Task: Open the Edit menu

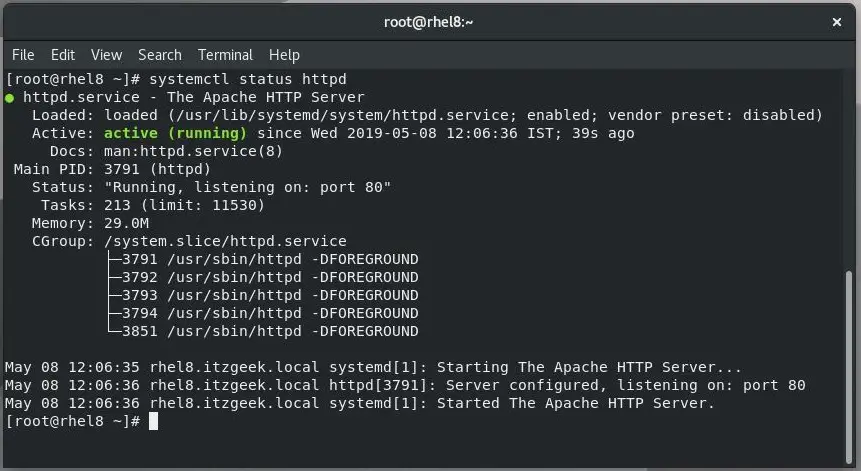Action: click(63, 55)
